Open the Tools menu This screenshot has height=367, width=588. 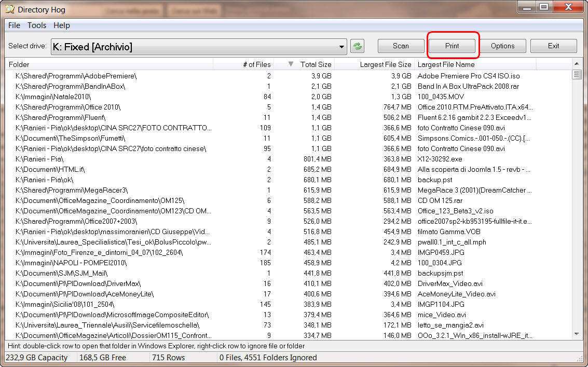coord(36,25)
